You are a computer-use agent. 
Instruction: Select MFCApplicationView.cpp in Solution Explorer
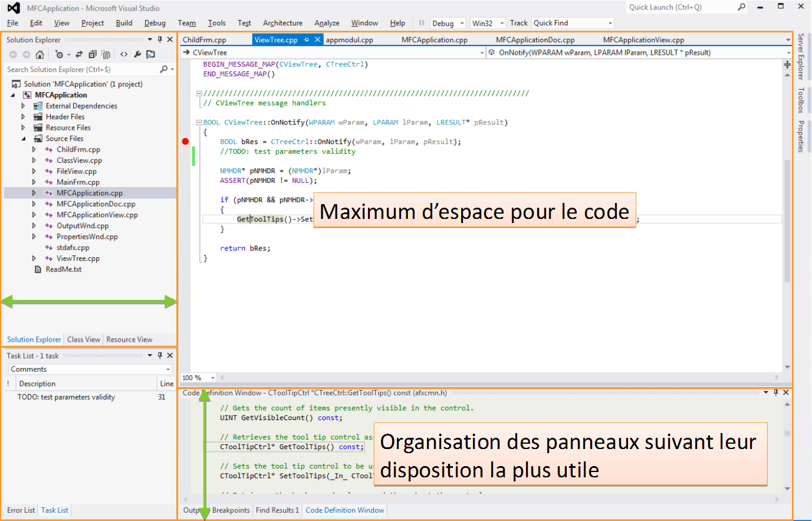97,215
